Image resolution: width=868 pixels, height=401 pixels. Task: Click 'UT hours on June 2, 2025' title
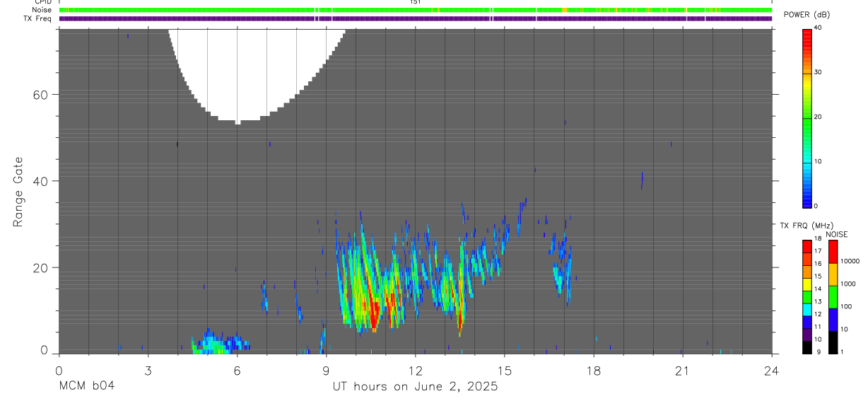click(x=415, y=387)
